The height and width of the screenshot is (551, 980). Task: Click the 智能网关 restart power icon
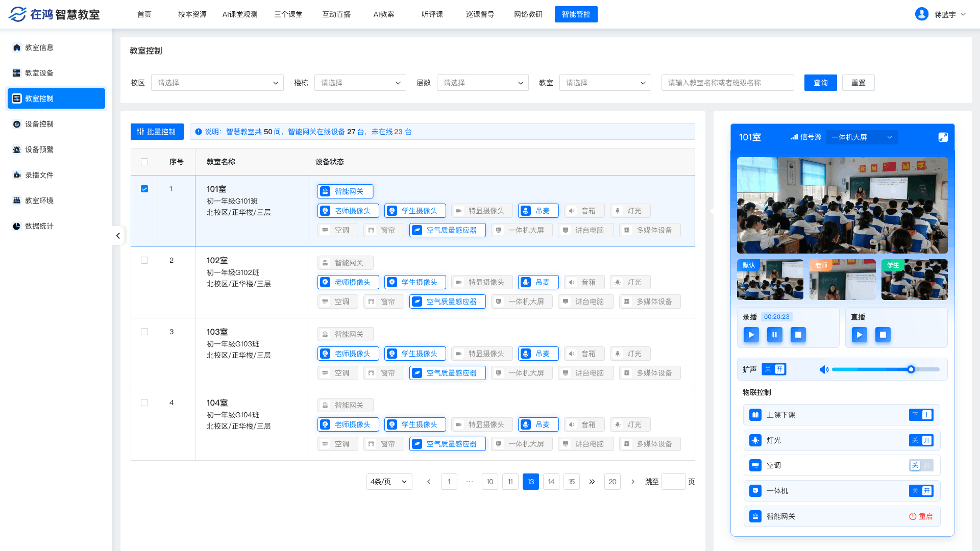coord(913,516)
